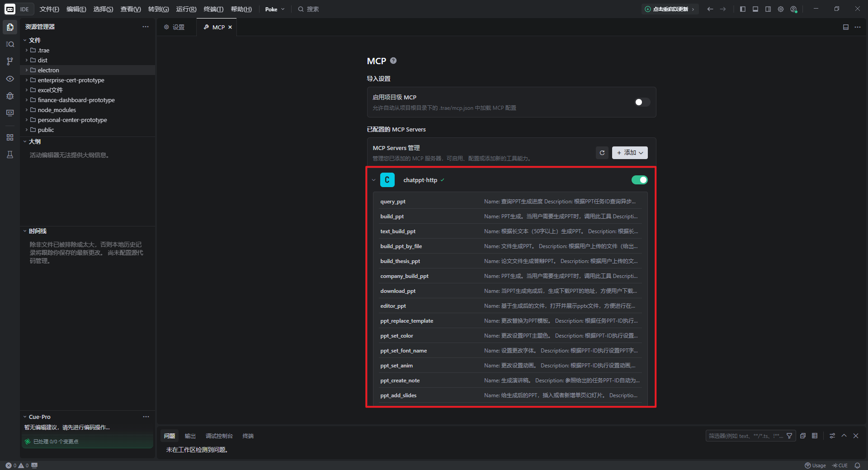Open the Run and Debug bug icon
The height and width of the screenshot is (470, 868).
pyautogui.click(x=10, y=96)
